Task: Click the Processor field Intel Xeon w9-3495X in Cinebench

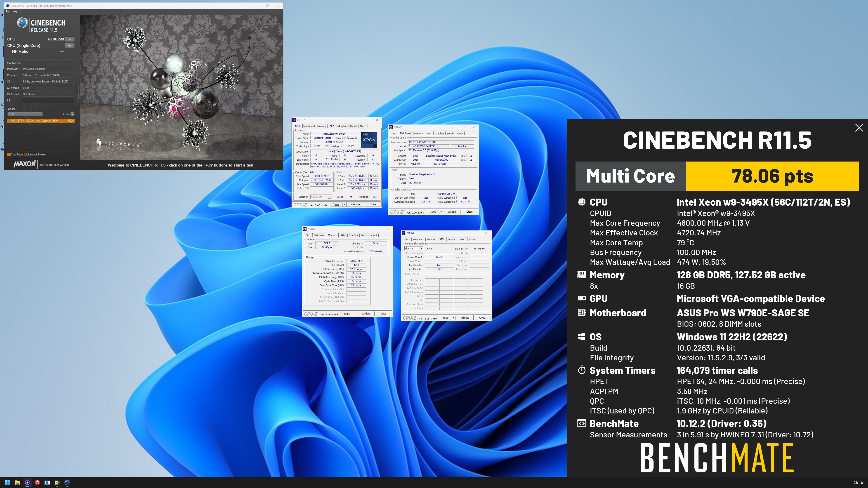Action: [48, 69]
